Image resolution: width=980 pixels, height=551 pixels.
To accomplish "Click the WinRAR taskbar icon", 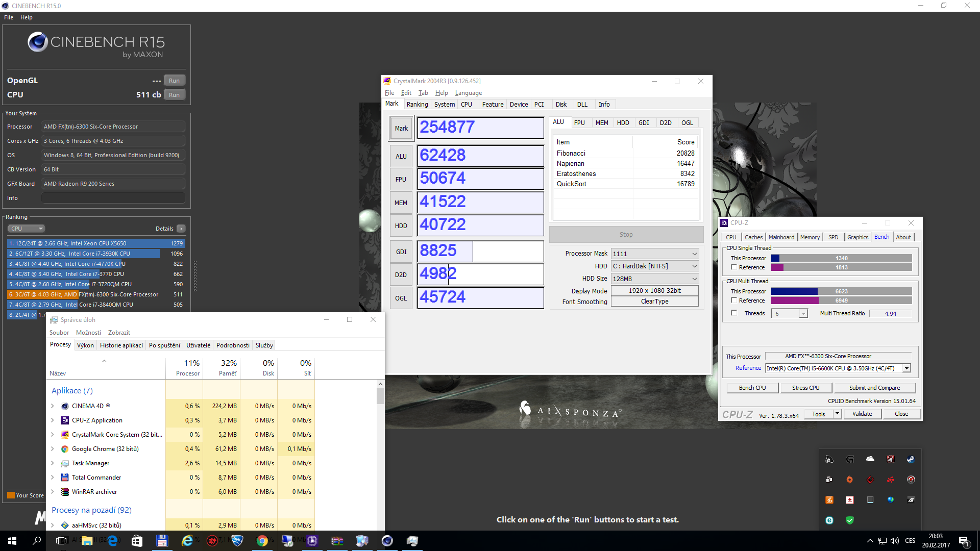I will 337,541.
